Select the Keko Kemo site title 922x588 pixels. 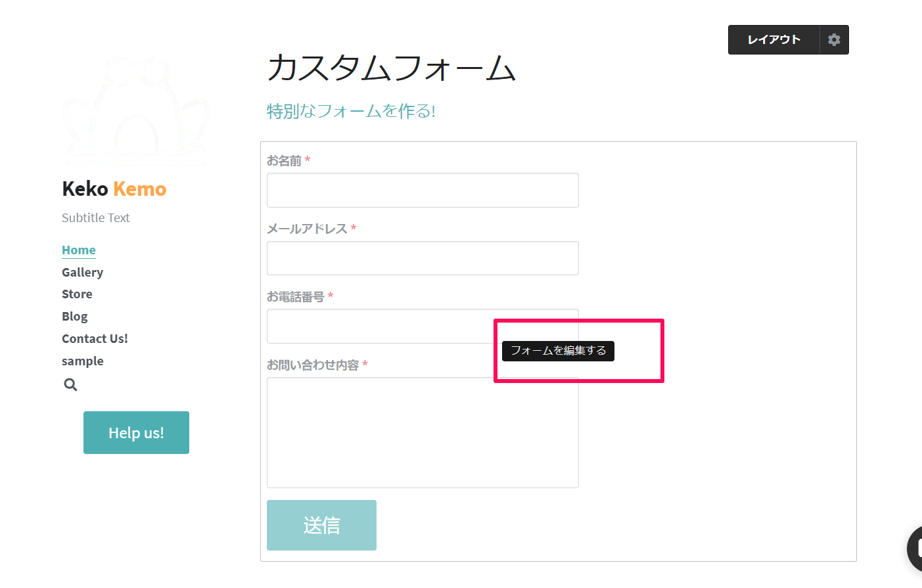114,189
